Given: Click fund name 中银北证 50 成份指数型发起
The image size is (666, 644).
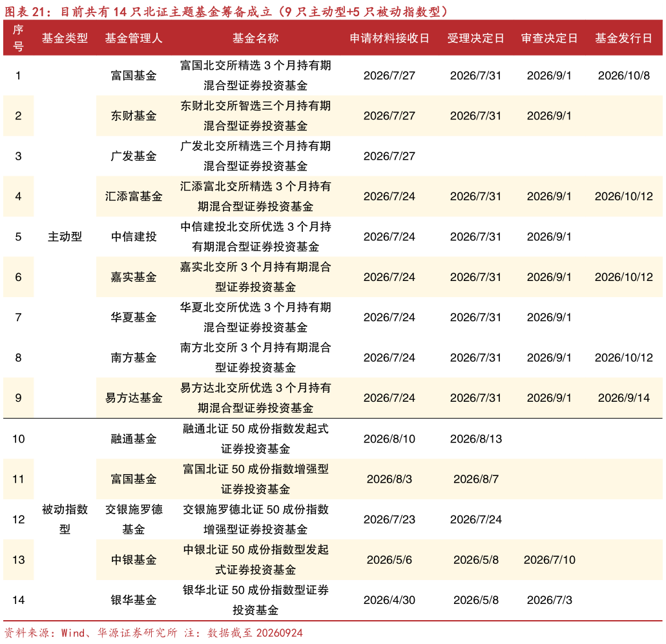Looking at the screenshot, I should pos(255,550).
